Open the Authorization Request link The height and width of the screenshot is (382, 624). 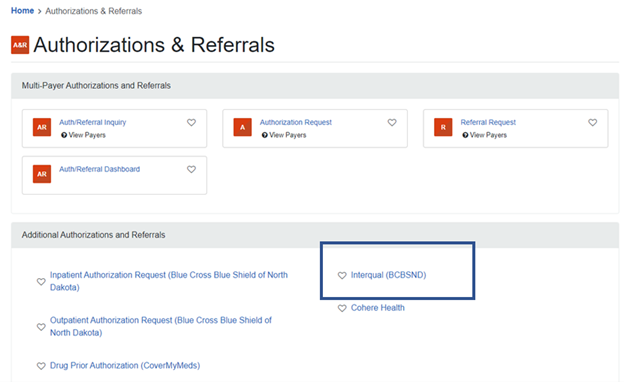pyautogui.click(x=296, y=122)
